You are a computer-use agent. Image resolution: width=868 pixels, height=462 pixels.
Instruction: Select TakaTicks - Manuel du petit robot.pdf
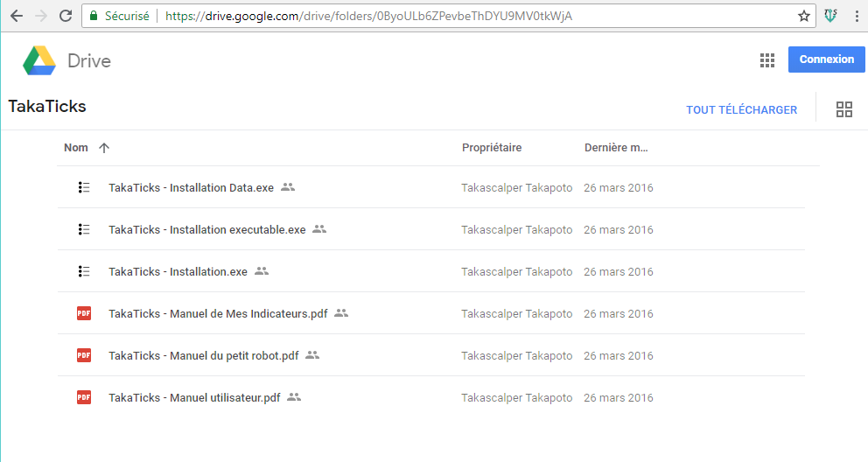coord(204,356)
